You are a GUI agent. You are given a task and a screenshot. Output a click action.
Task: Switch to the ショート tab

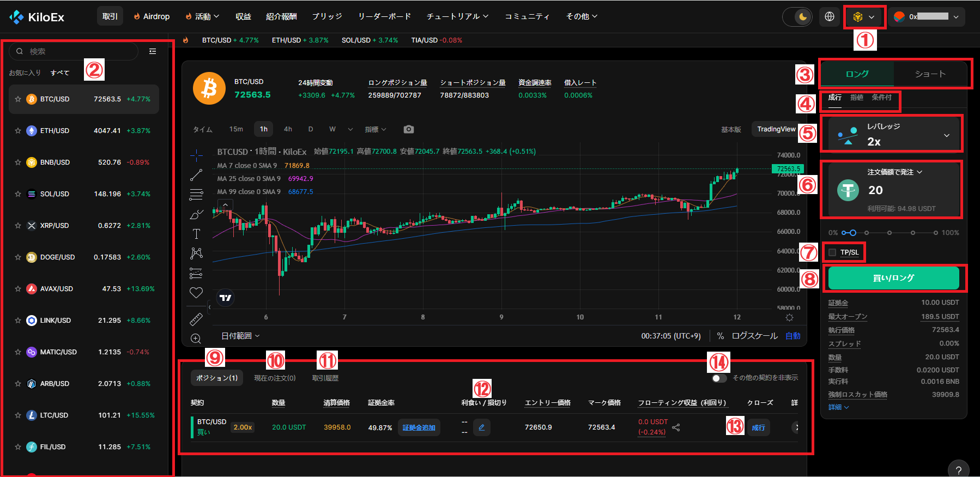coord(930,74)
